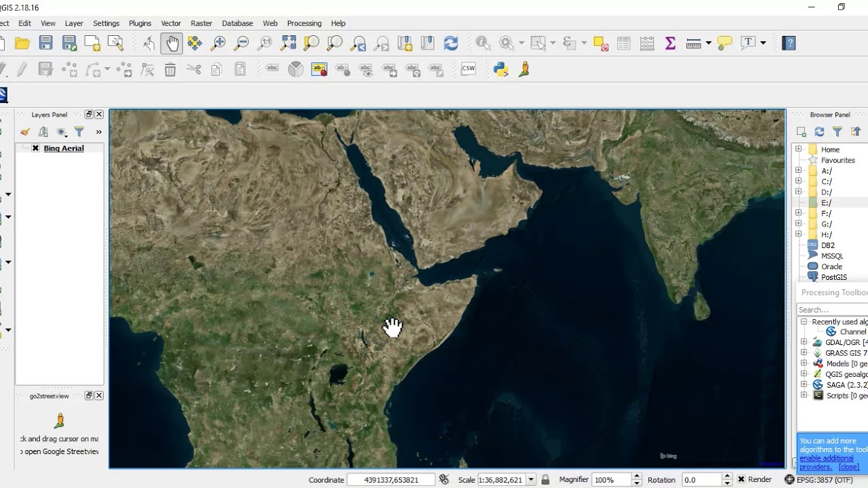This screenshot has height=488, width=868.
Task: Open the attribute table icon
Action: pyautogui.click(x=624, y=43)
